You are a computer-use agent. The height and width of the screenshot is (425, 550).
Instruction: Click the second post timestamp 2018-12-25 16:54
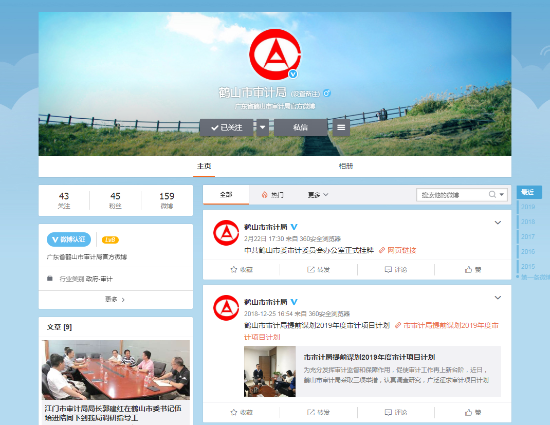tap(268, 313)
